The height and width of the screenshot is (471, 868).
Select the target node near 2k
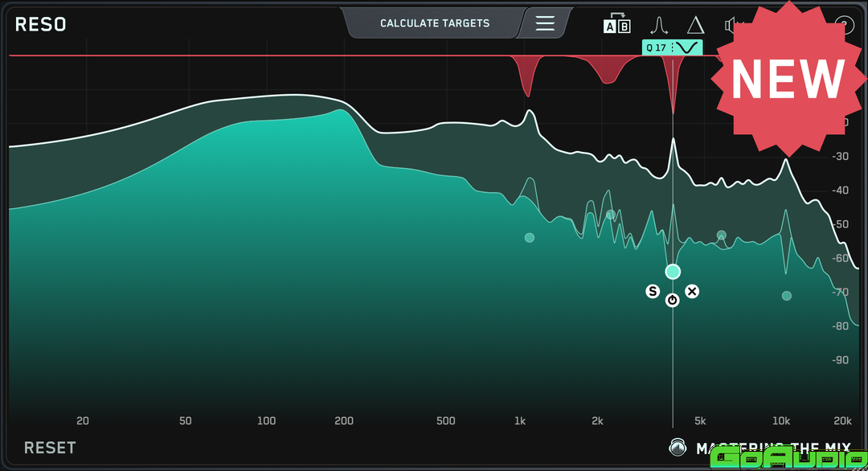tap(611, 214)
